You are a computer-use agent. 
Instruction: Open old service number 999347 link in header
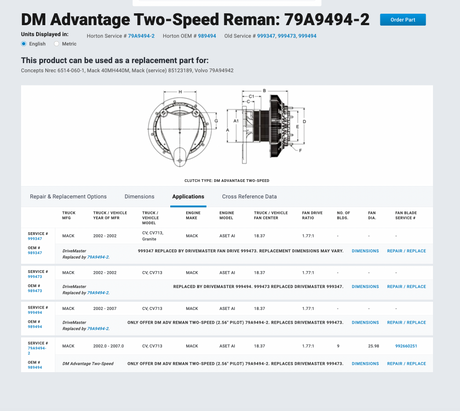coord(266,36)
